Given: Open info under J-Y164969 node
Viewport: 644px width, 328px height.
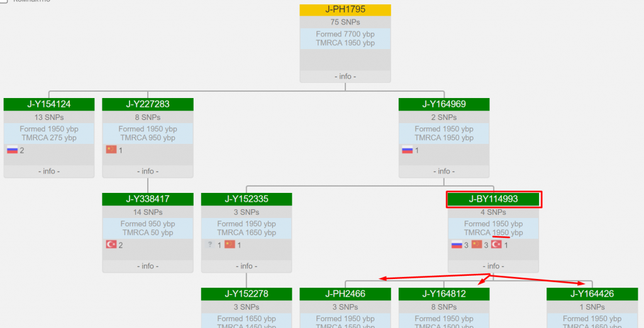Looking at the screenshot, I should [x=444, y=172].
